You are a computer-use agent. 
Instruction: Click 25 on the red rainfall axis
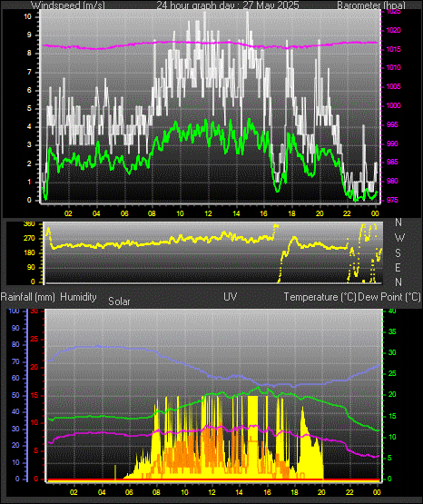pyautogui.click(x=34, y=339)
